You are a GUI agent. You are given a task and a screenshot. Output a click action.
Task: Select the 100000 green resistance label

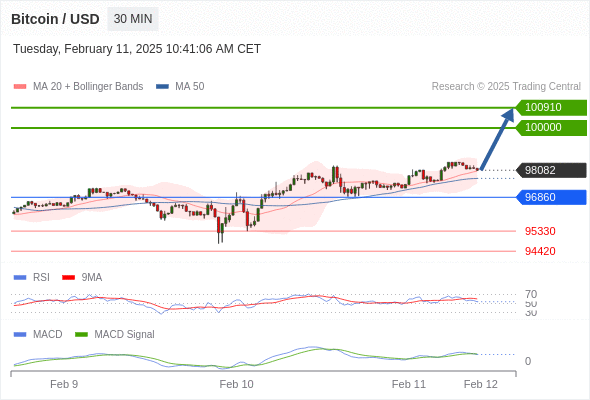pyautogui.click(x=551, y=128)
